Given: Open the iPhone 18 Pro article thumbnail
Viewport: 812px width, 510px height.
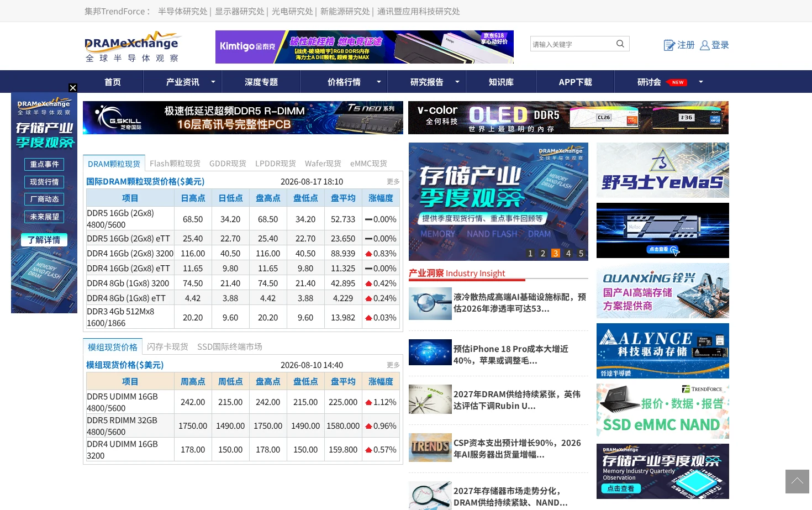Looking at the screenshot, I should click(x=430, y=352).
